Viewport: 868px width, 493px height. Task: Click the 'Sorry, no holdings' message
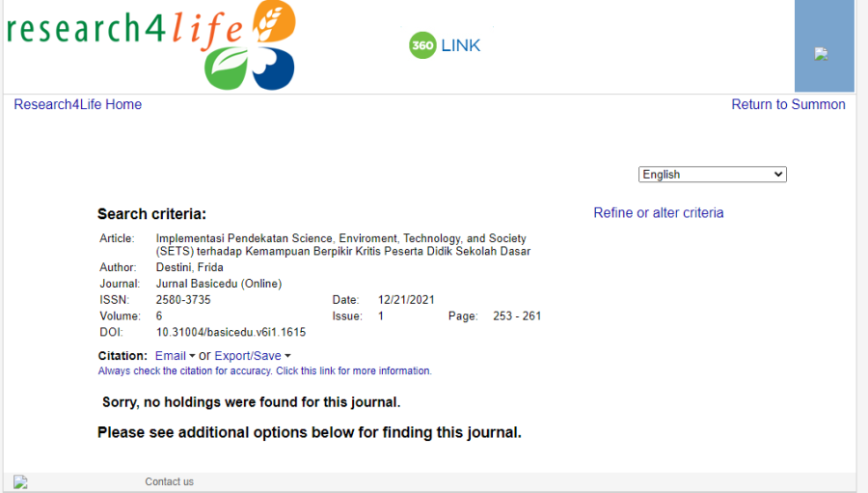[251, 402]
